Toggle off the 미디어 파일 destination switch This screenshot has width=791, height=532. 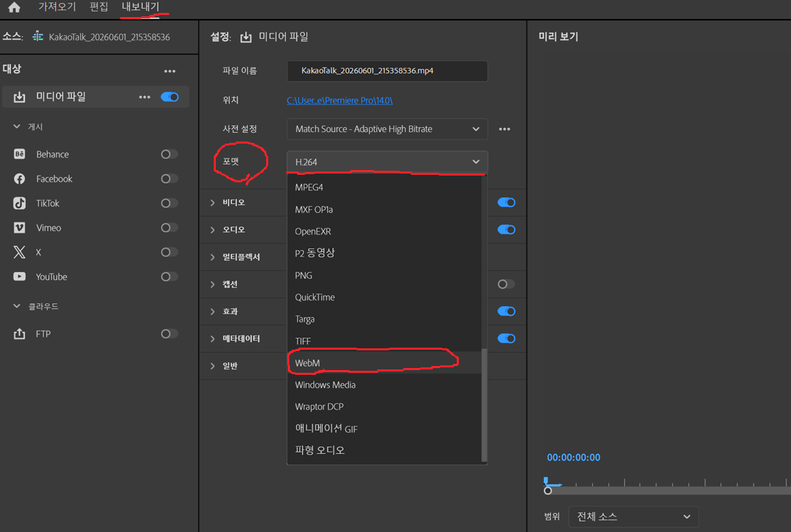(169, 97)
